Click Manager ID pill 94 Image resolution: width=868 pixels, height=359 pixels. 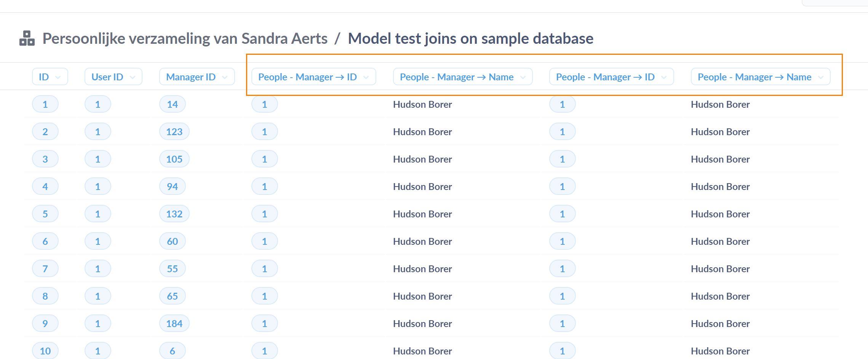(173, 187)
